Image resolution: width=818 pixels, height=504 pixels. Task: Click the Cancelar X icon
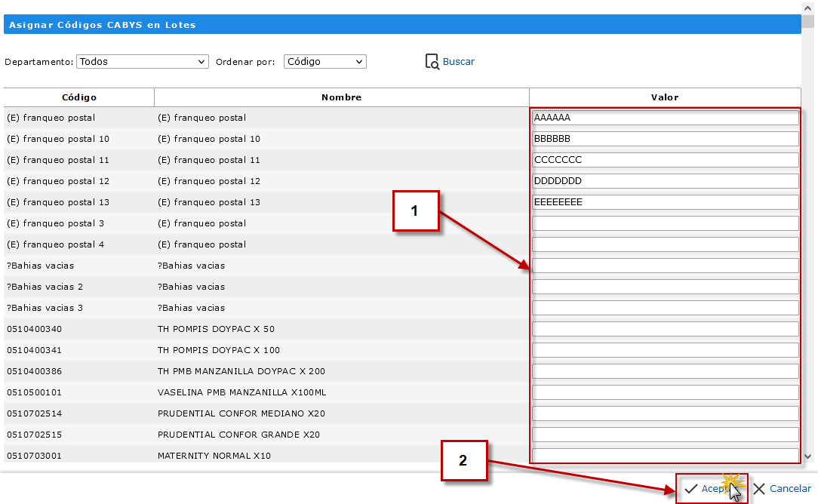(x=759, y=489)
